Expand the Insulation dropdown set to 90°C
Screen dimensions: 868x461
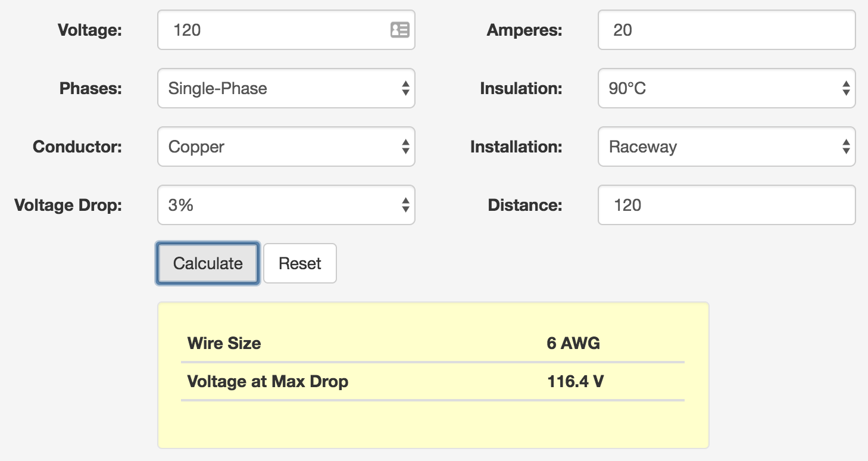tap(726, 89)
